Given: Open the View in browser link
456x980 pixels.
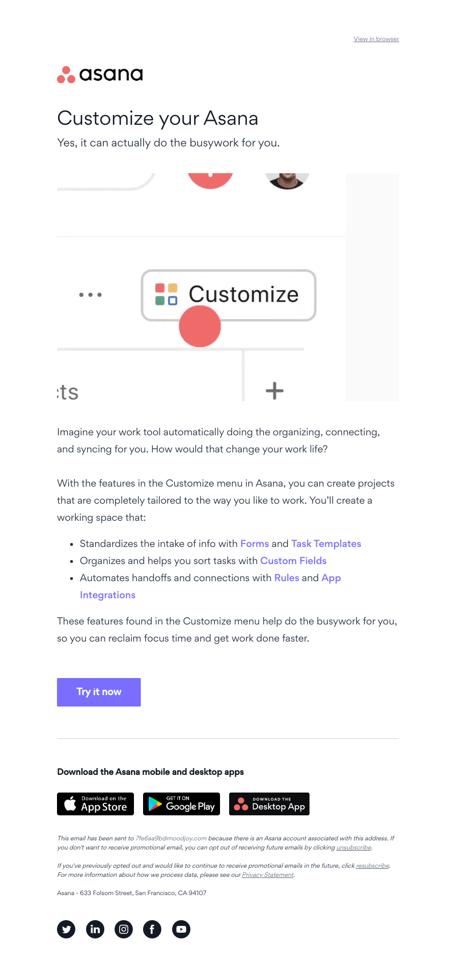Looking at the screenshot, I should point(376,39).
